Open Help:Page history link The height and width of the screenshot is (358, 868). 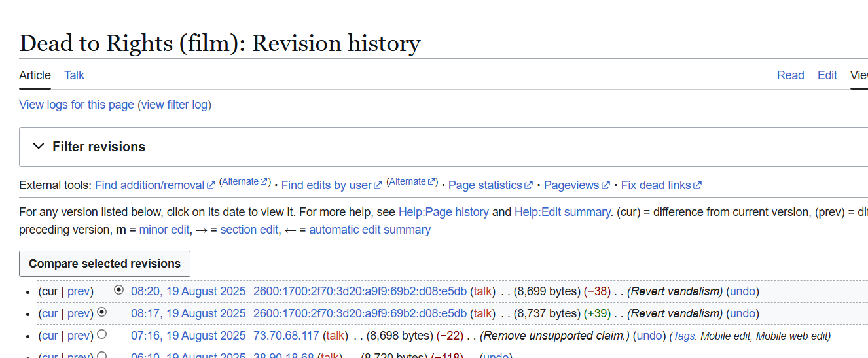click(443, 212)
